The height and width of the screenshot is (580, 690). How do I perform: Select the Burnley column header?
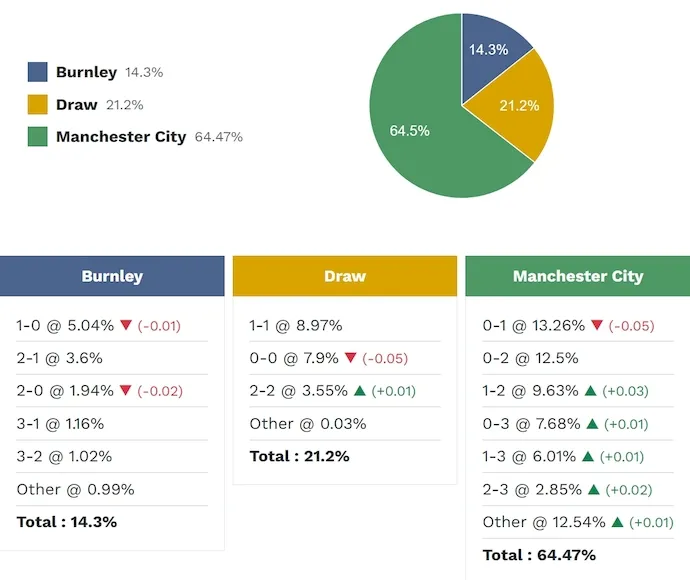tap(112, 277)
